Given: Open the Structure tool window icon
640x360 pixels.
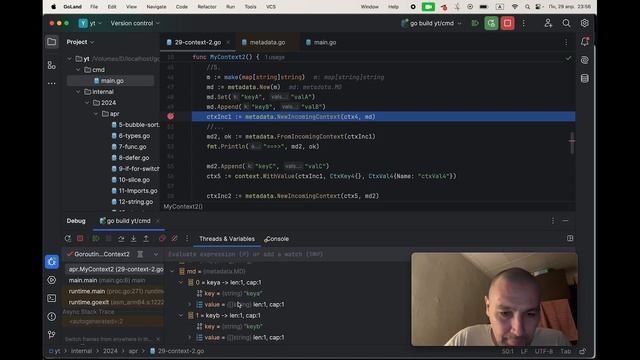Looking at the screenshot, I should tap(52, 65).
